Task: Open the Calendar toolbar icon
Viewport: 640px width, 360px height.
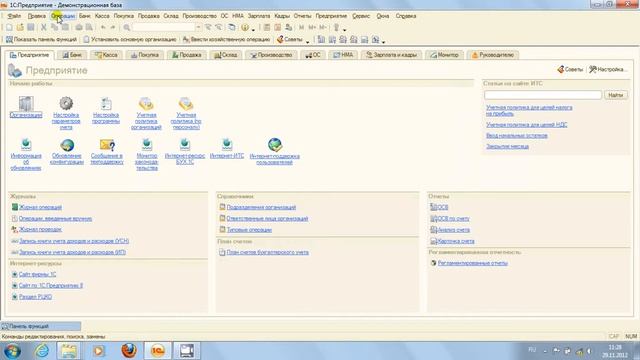Action: (x=278, y=27)
